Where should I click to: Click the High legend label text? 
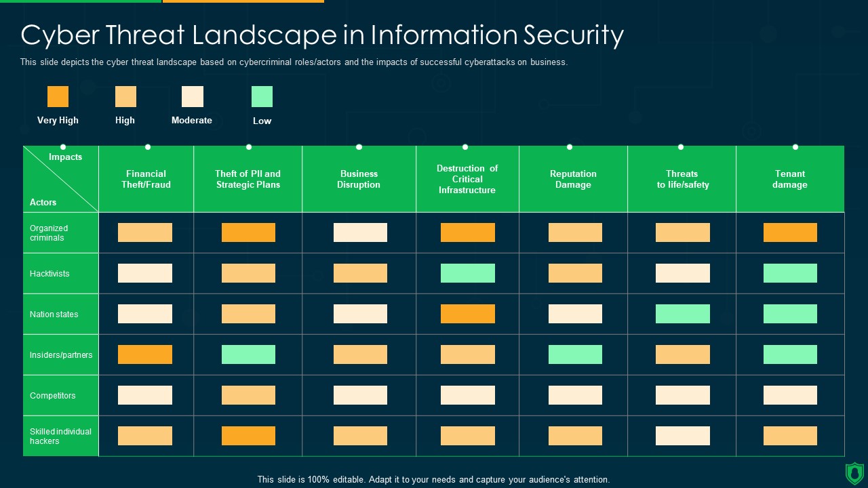pyautogui.click(x=125, y=120)
